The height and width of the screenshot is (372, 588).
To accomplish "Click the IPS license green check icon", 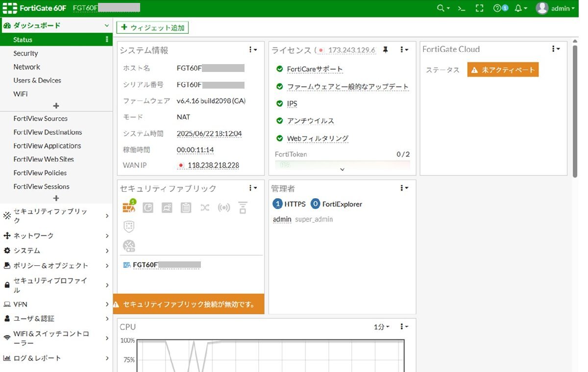I will point(280,103).
